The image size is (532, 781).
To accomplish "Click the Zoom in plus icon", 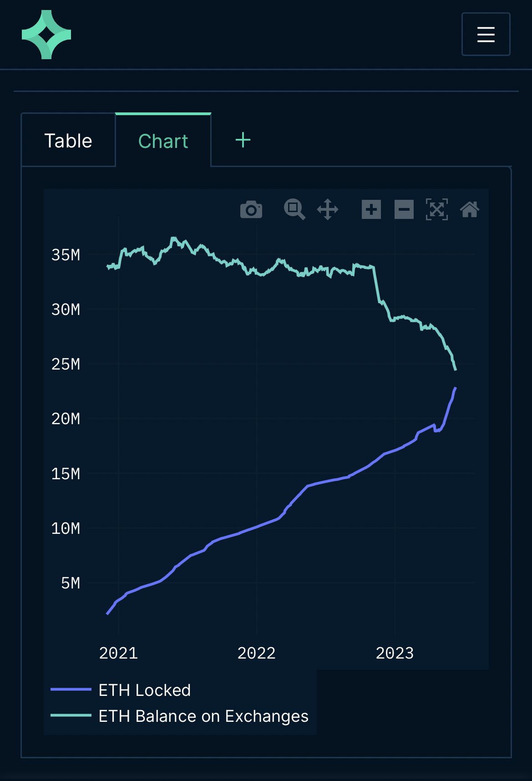I will (x=371, y=209).
